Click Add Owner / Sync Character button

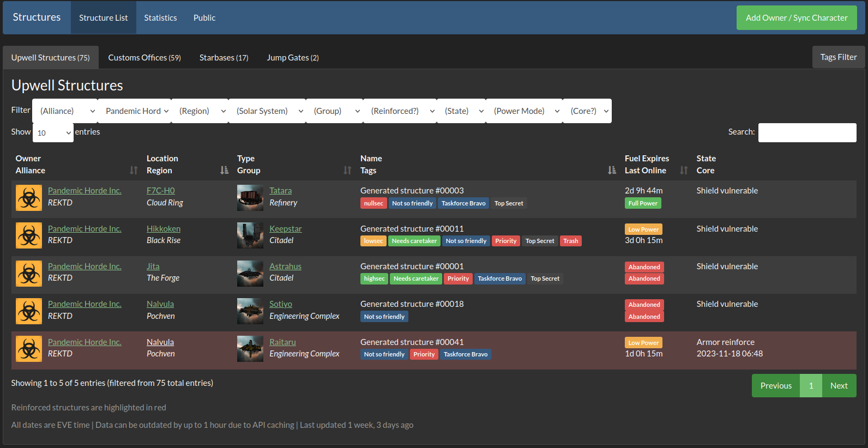796,18
